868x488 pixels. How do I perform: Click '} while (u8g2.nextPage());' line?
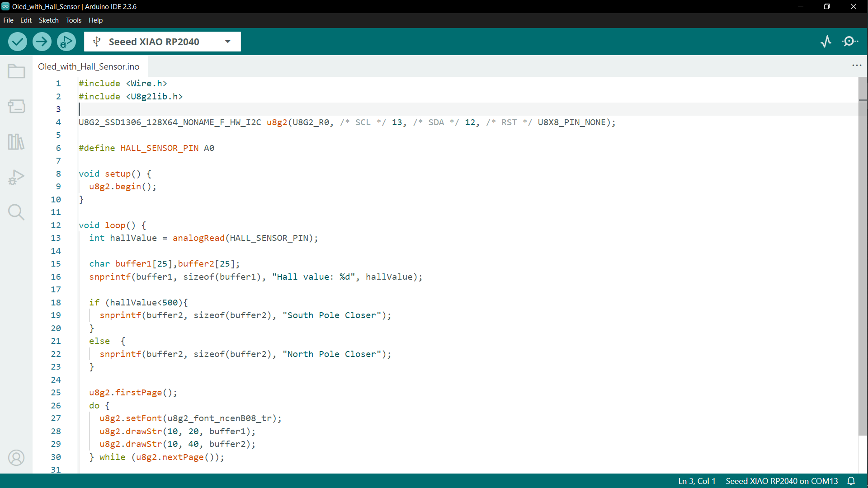(x=156, y=457)
